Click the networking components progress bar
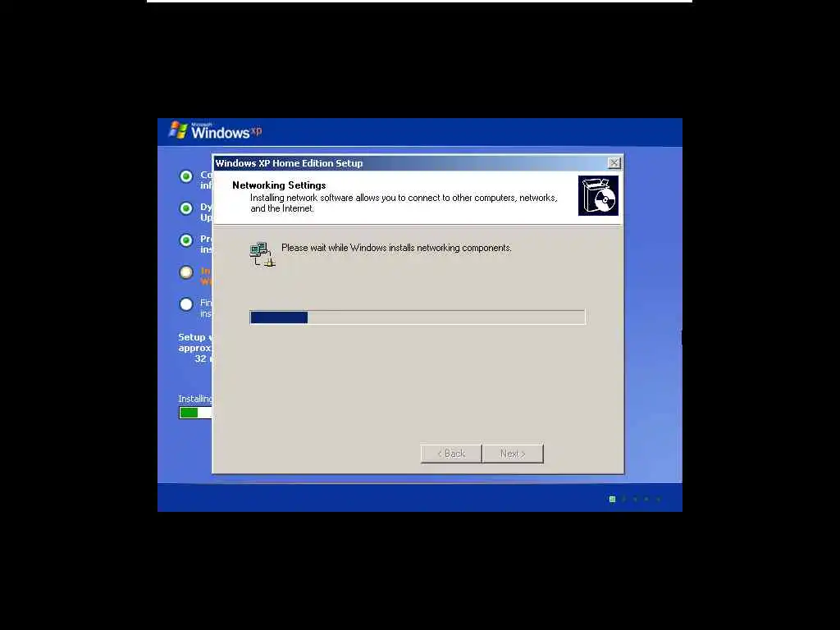Screen dimensions: 840x630 tap(418, 317)
